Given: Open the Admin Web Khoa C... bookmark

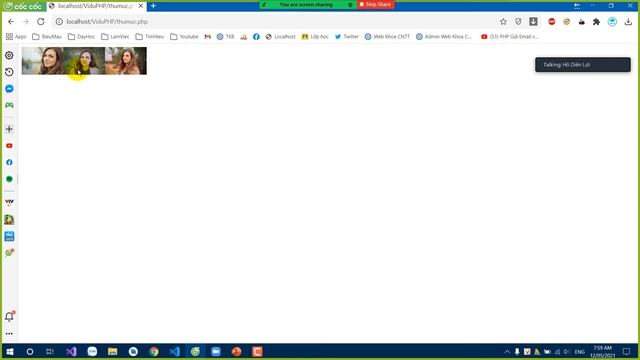Looking at the screenshot, I should (x=444, y=36).
